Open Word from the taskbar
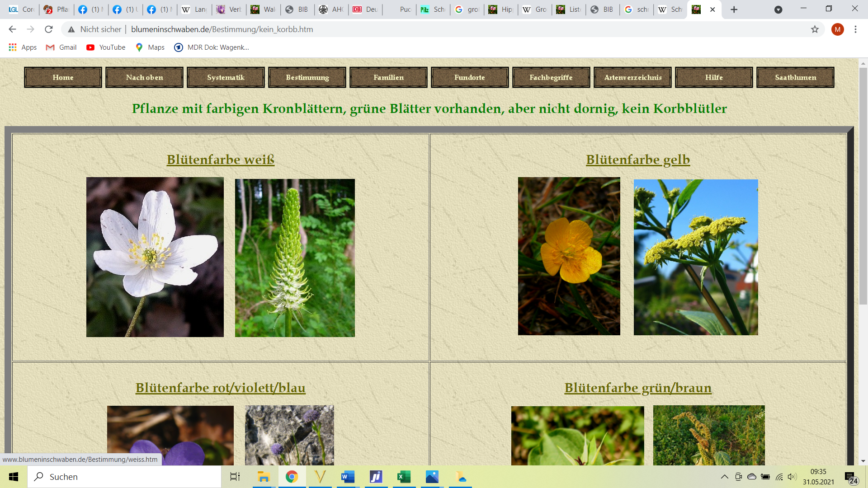 348,477
